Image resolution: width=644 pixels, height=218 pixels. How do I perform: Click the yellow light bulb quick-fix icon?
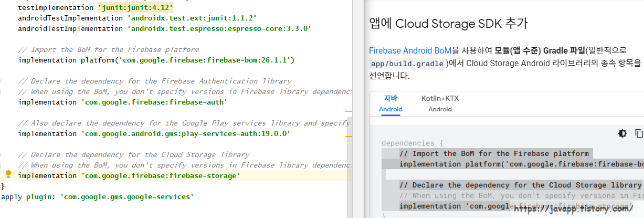coord(8,174)
